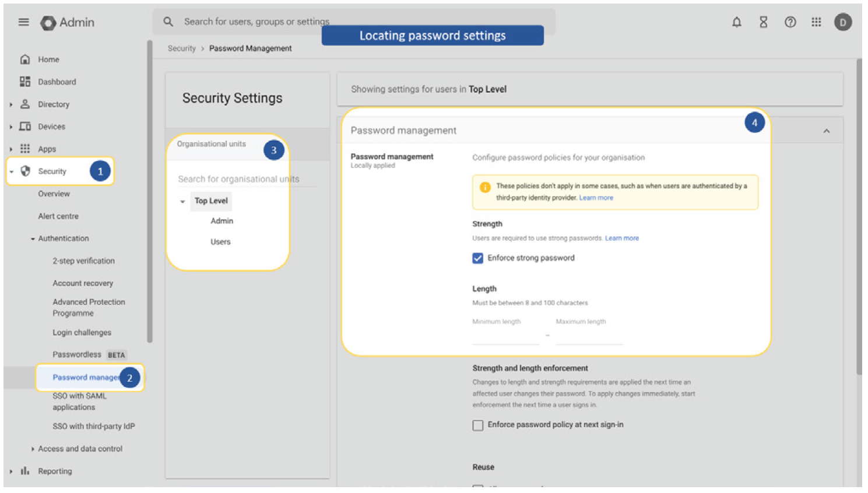The image size is (868, 493).
Task: Click Learn more under Strength
Action: pos(622,238)
